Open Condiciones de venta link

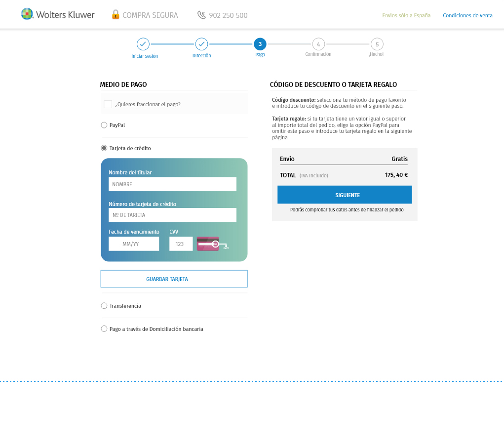click(x=467, y=15)
